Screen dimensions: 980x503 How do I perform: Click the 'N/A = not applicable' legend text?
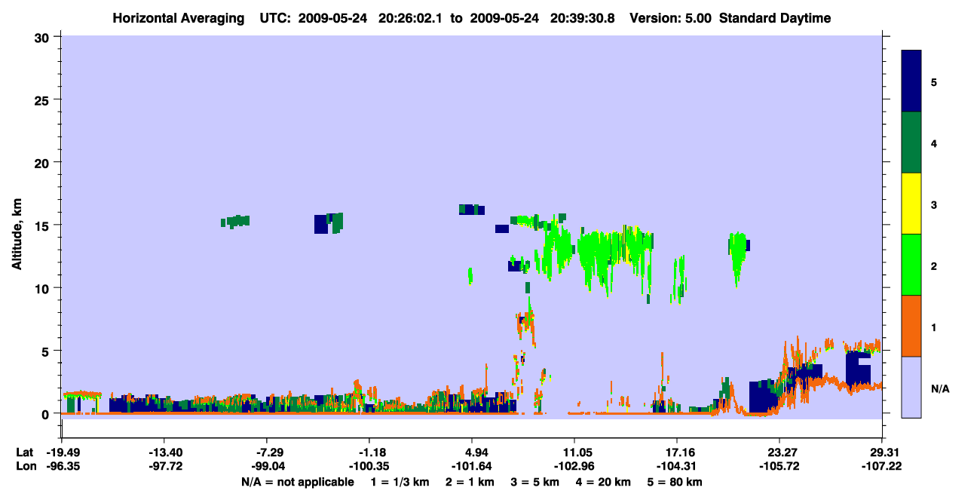pos(298,482)
